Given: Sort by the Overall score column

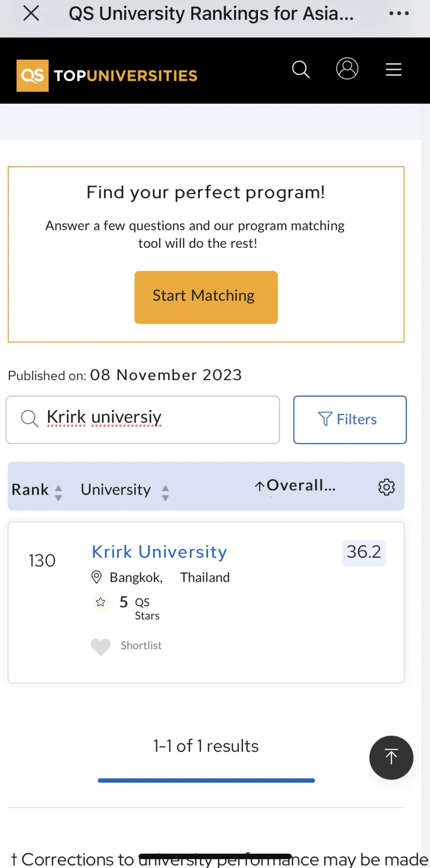Looking at the screenshot, I should (295, 486).
